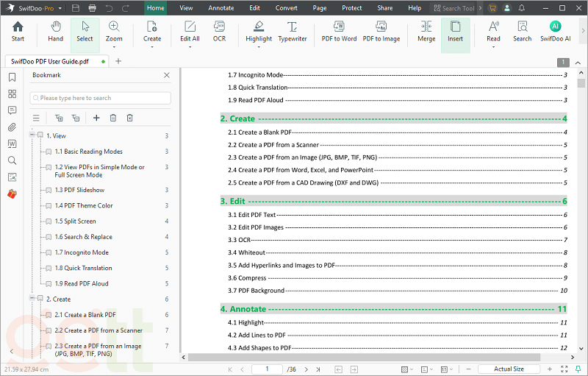This screenshot has height=376, width=588.
Task: Expand the Zoom dropdown in the toolbar
Action: click(x=114, y=47)
